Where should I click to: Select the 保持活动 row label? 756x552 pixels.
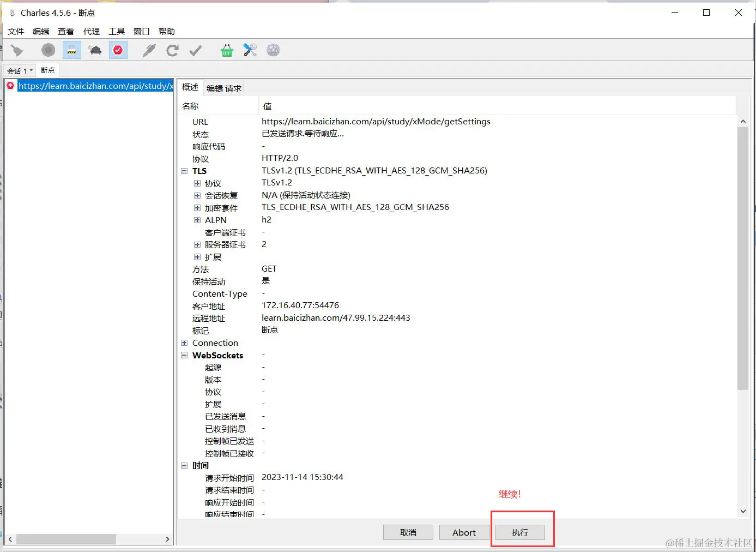pyautogui.click(x=209, y=281)
